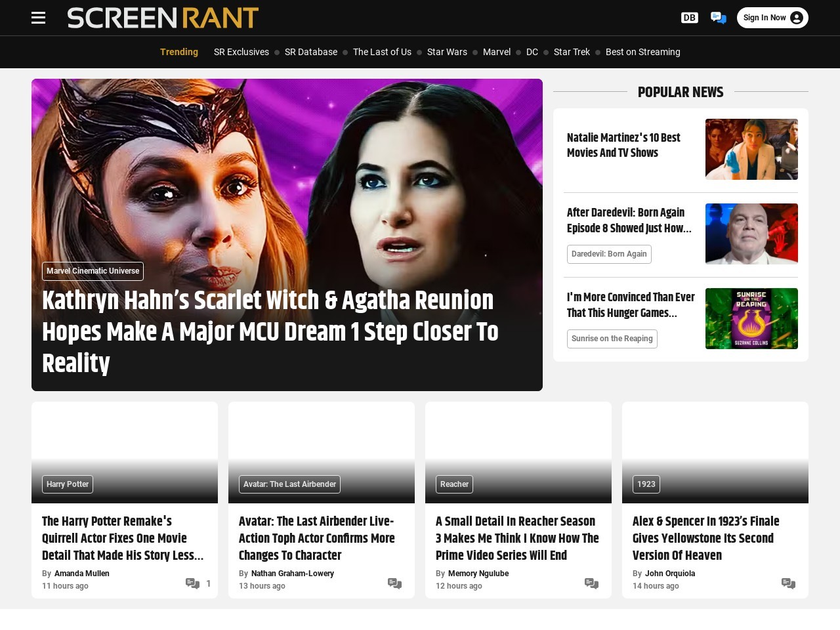Open the threads chat icon in header
The image size is (840, 630).
click(719, 18)
